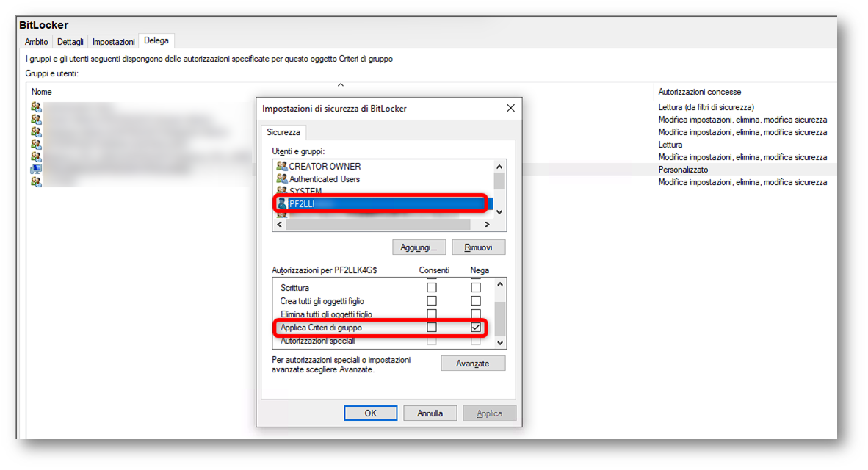
Task: Cancel with the Annulla button
Action: click(x=430, y=413)
